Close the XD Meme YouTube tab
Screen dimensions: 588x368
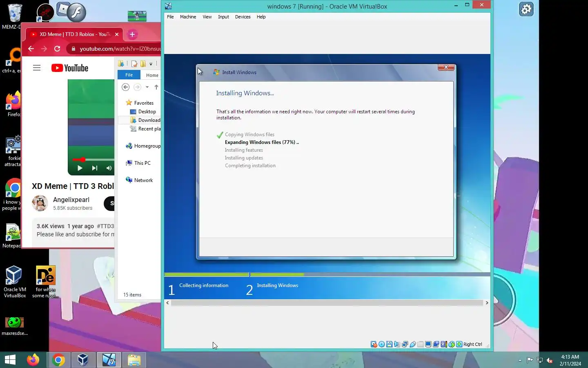point(117,34)
